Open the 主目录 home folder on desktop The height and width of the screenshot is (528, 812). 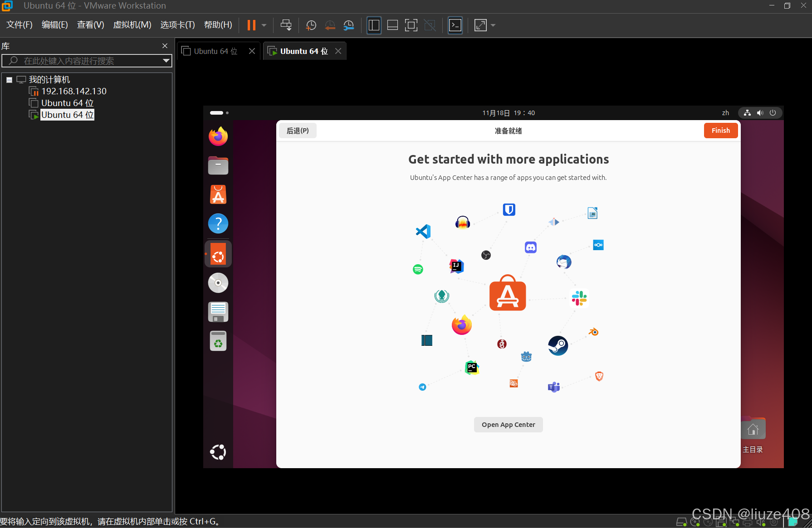[753, 435]
